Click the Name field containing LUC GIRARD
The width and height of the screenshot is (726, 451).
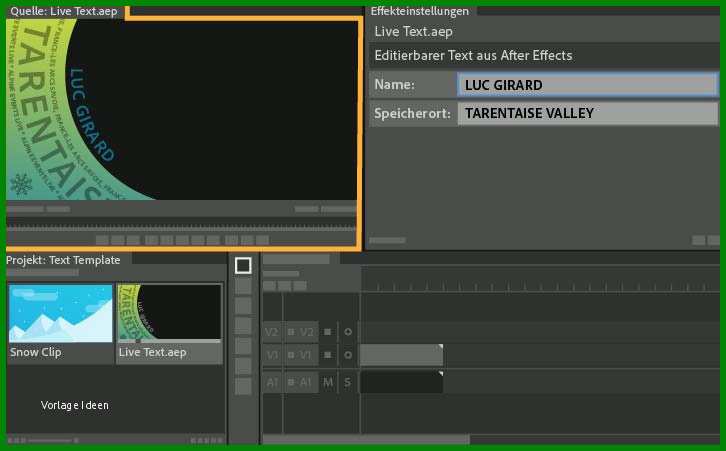[x=588, y=85]
